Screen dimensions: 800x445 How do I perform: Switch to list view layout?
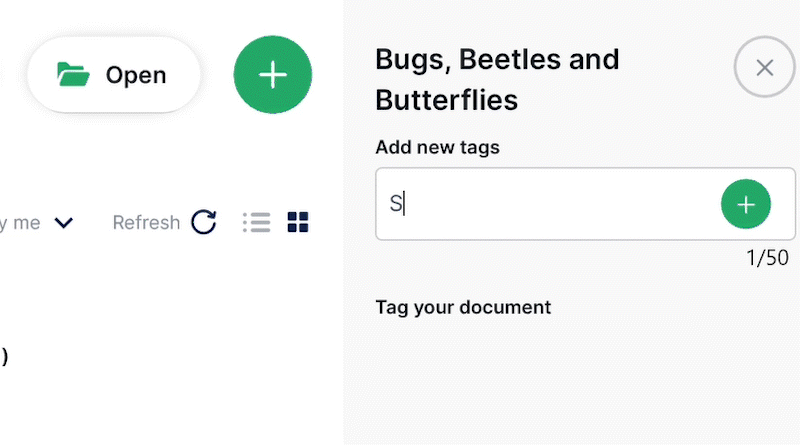pyautogui.click(x=257, y=222)
